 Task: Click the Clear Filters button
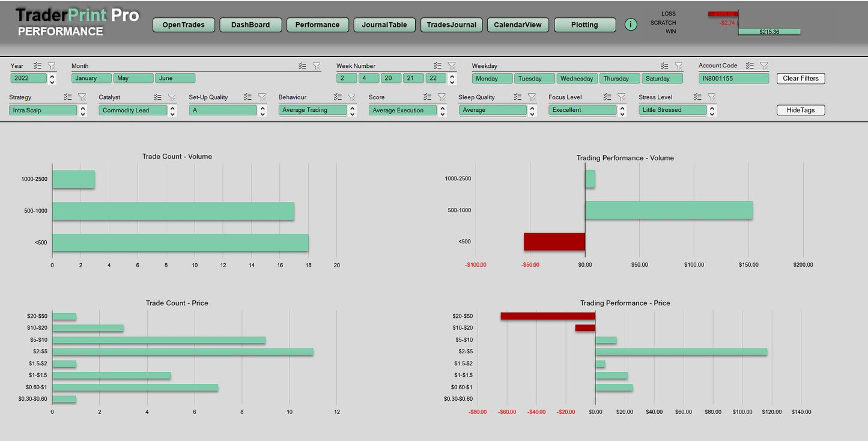(x=801, y=78)
